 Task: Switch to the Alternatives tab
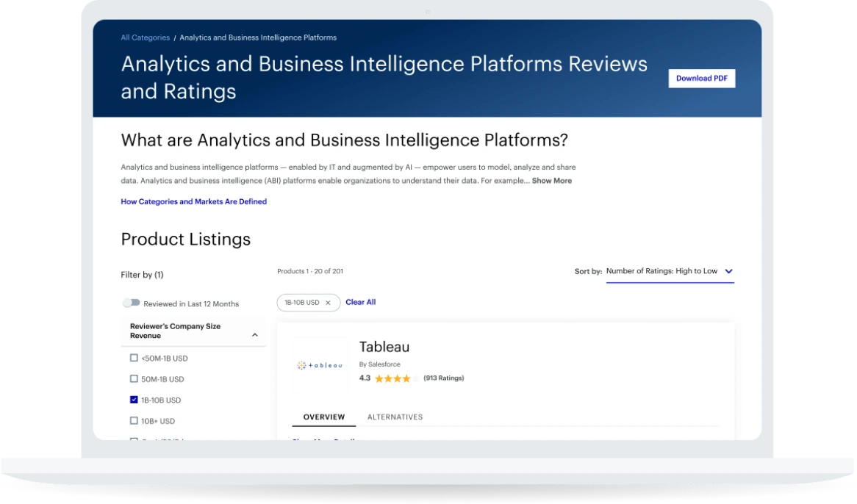(395, 417)
